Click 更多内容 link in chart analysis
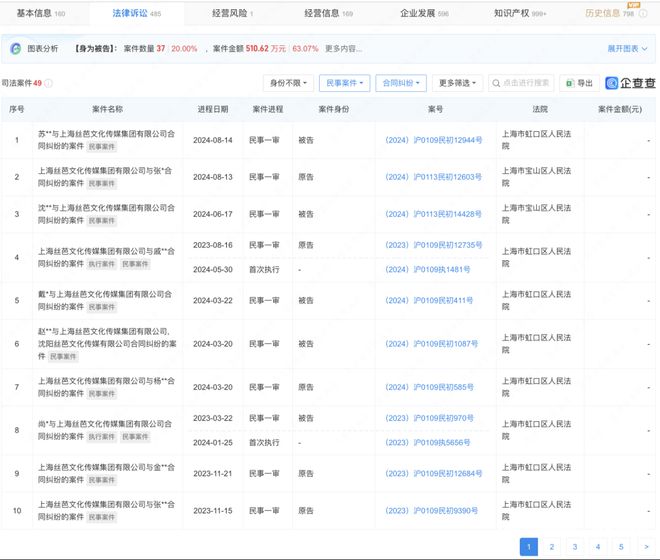The image size is (660, 560). pos(343,49)
